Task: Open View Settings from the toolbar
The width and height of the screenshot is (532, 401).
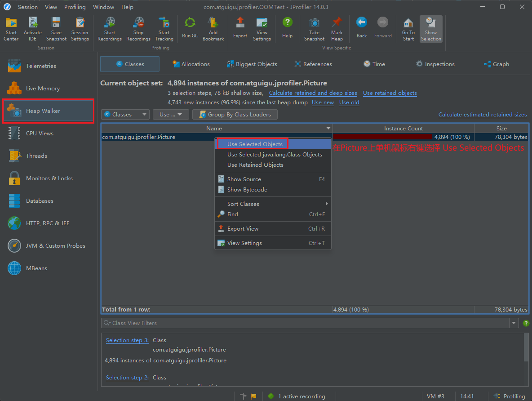Action: click(x=262, y=29)
